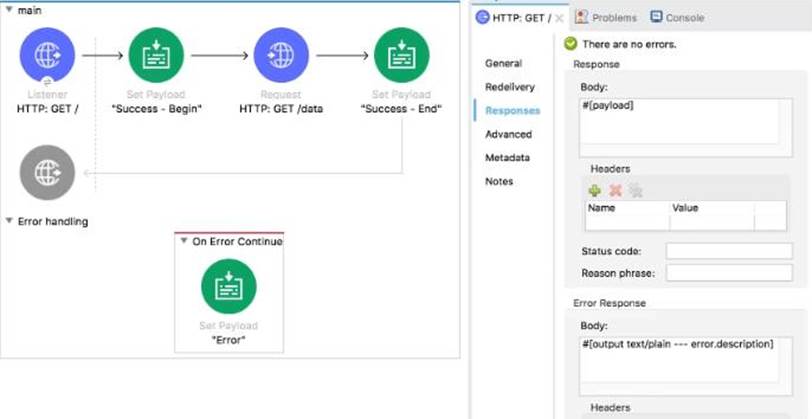The height and width of the screenshot is (419, 812).
Task: Click the Set Payload "Success - End" icon
Action: (x=401, y=55)
